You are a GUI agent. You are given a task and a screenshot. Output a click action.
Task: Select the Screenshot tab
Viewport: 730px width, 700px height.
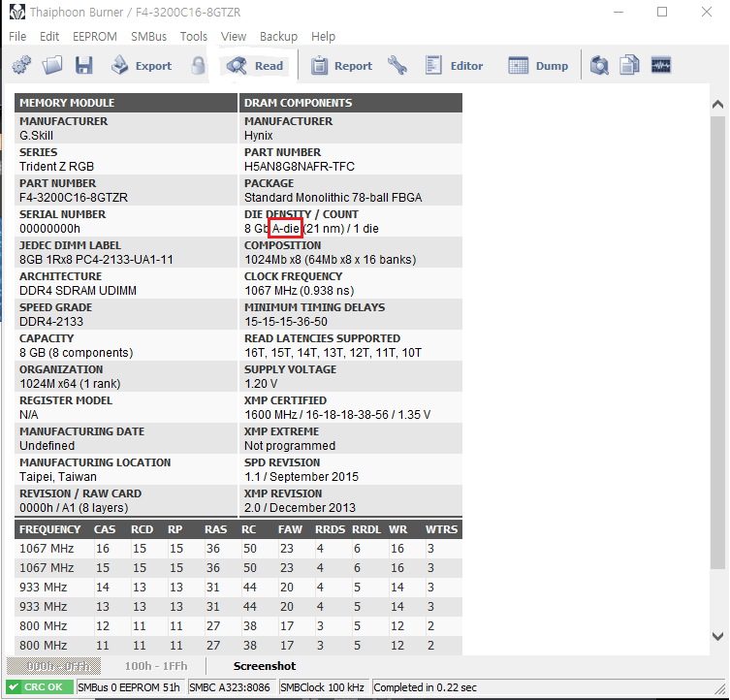(265, 666)
